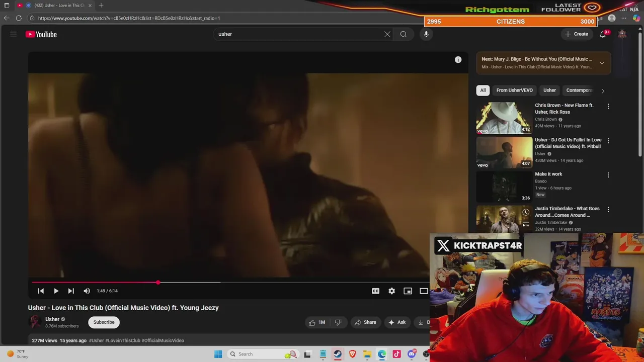644x362 pixels.
Task: Skip to previous video in player
Action: pyautogui.click(x=41, y=291)
